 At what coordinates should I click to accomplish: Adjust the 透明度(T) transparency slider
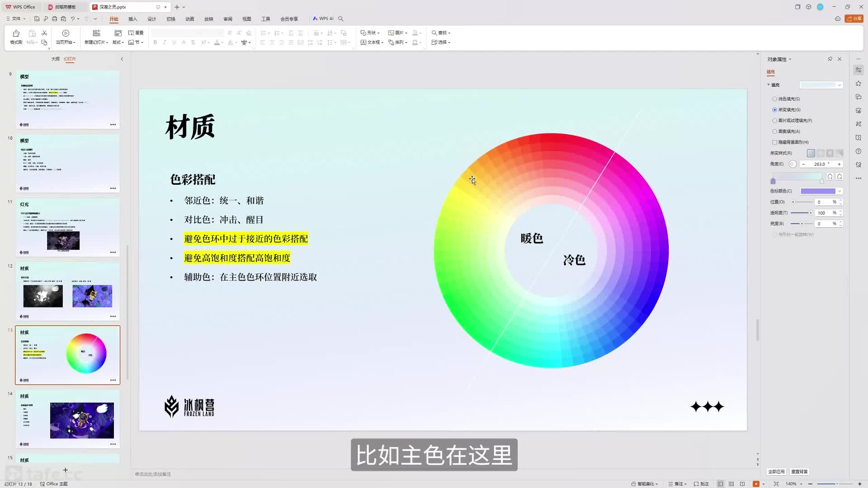pos(802,213)
